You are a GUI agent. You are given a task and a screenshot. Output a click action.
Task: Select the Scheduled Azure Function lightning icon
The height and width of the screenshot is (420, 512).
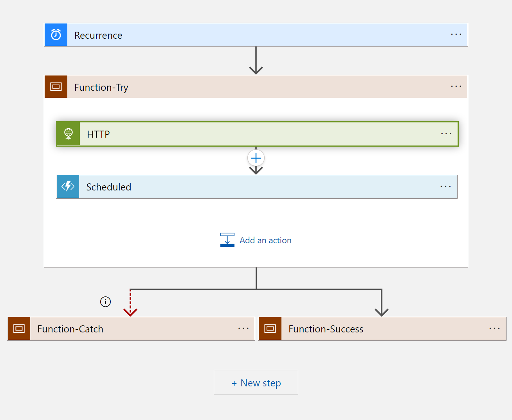tap(68, 187)
